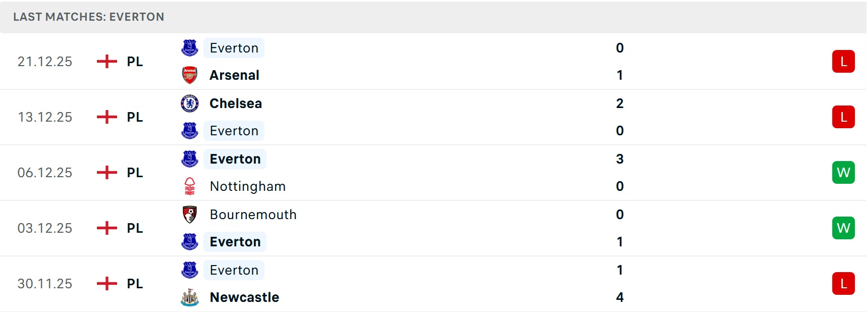Open the Bournemouth team name link
868x312 pixels.
[253, 215]
